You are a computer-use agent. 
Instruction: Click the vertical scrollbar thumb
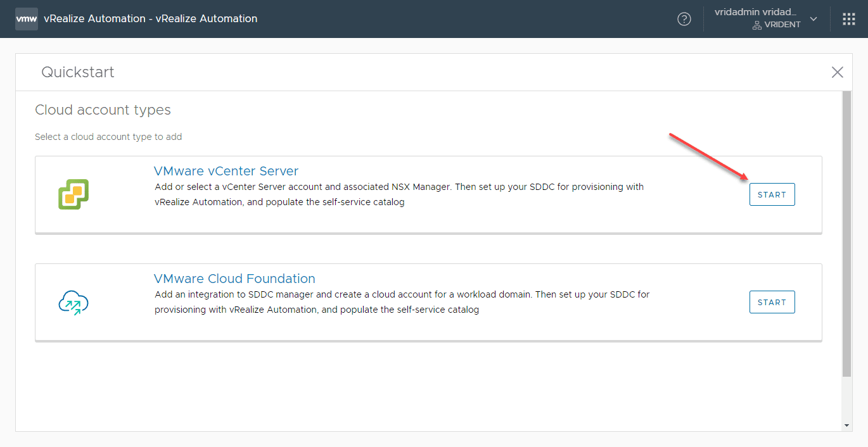tap(846, 234)
